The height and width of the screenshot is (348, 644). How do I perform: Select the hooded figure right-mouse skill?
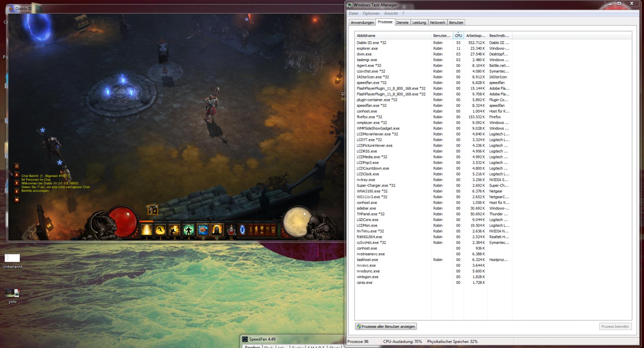217,230
